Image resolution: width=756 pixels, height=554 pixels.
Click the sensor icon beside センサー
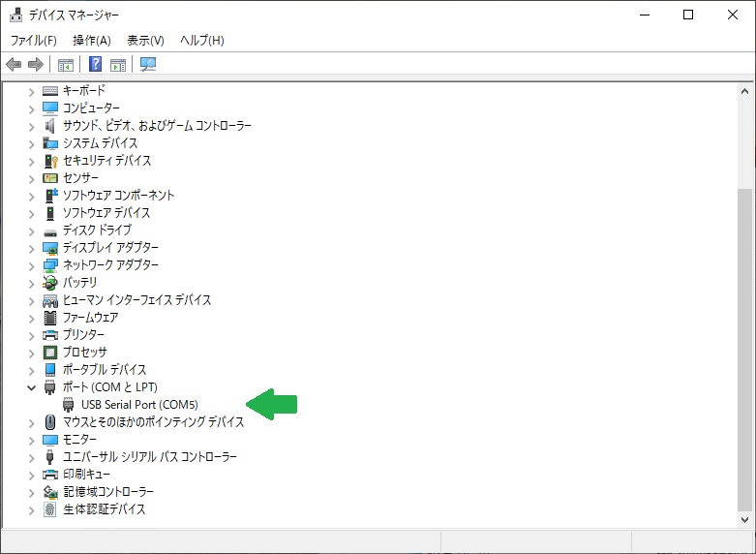(x=50, y=178)
